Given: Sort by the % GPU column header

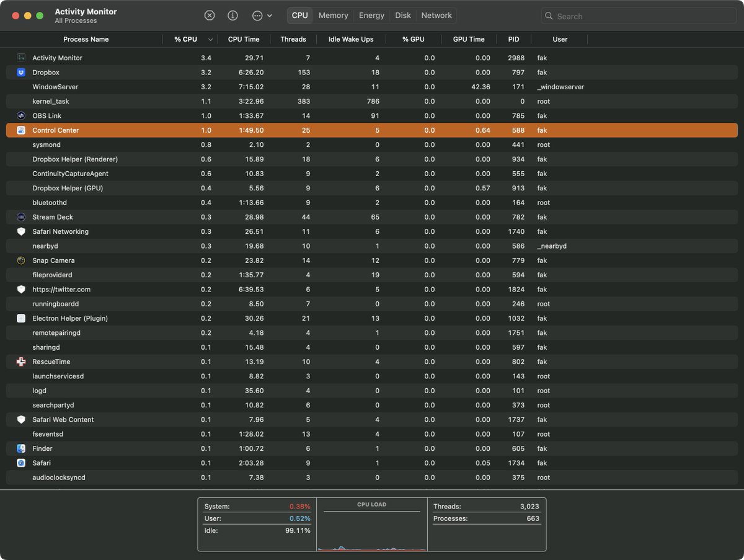Looking at the screenshot, I should (x=414, y=39).
